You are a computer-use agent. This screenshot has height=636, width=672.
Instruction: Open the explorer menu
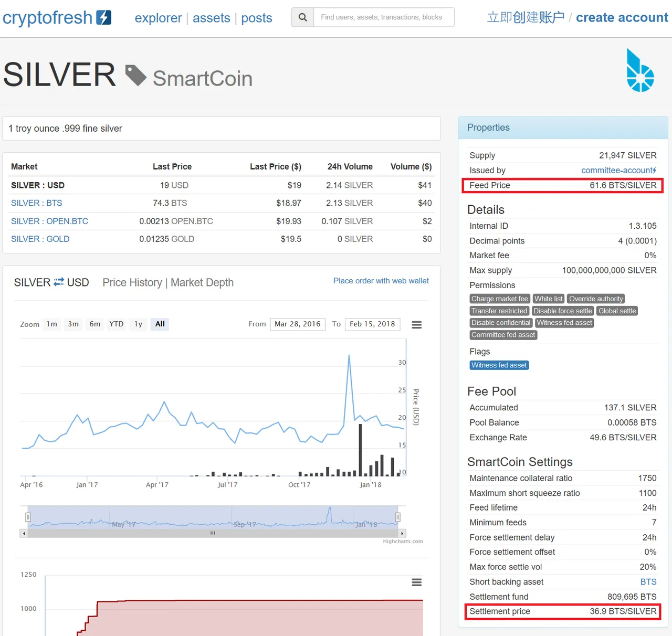[x=158, y=18]
